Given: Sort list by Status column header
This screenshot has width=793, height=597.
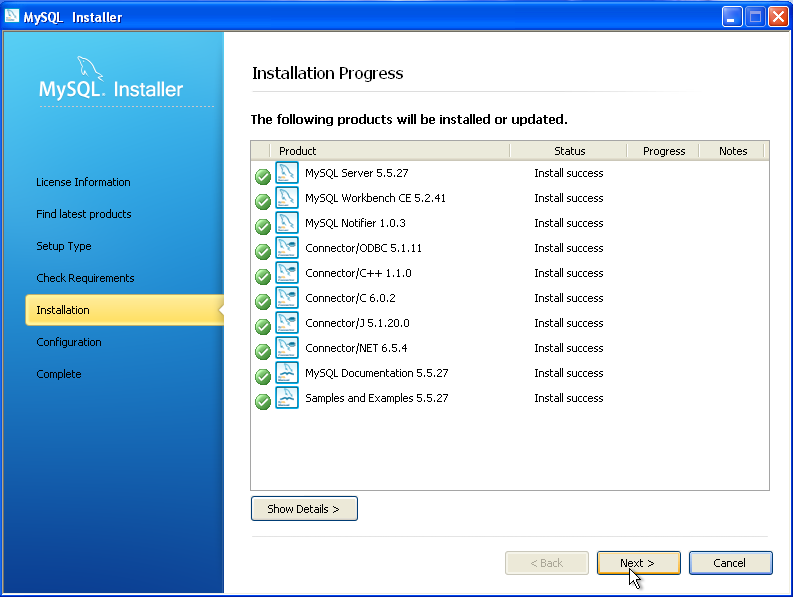Looking at the screenshot, I should pyautogui.click(x=569, y=151).
